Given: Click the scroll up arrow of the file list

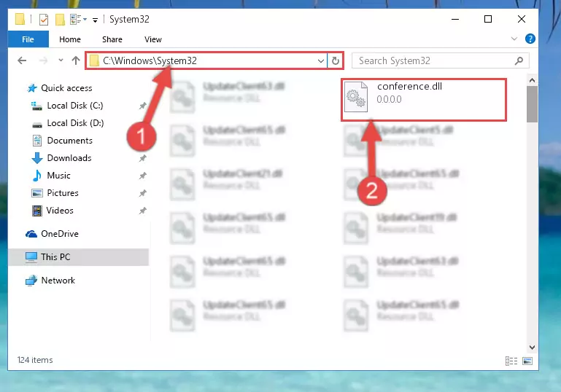Looking at the screenshot, I should [x=532, y=80].
